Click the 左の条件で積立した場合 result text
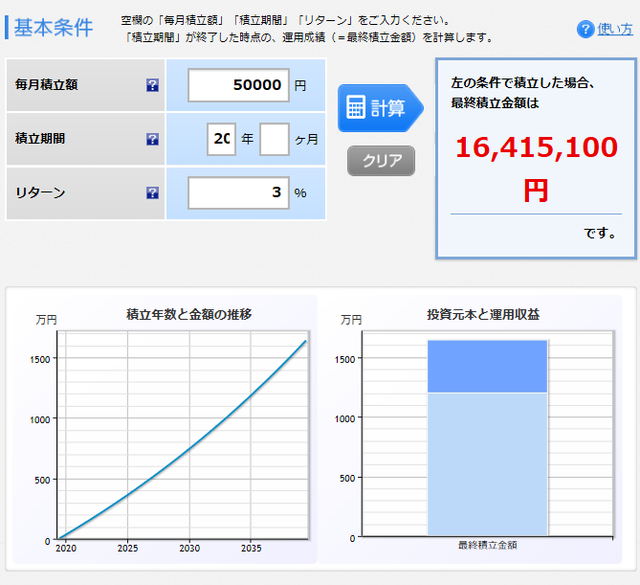The image size is (640, 585). [x=522, y=83]
